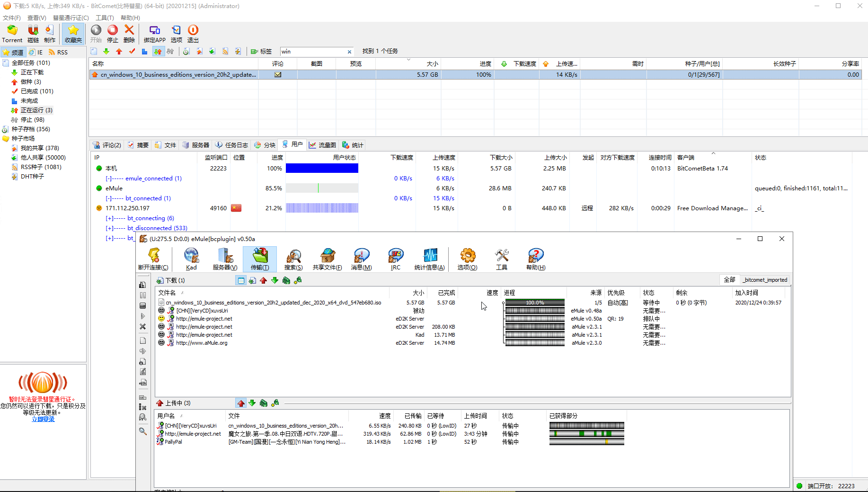The height and width of the screenshot is (492, 868).
Task: Clear the search box with X button
Action: 349,52
